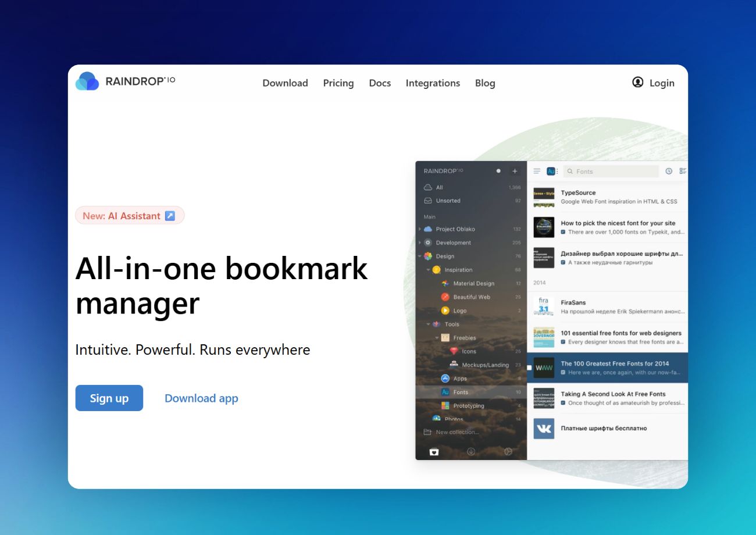Click the gear icon for Development collection
The image size is (756, 535).
click(x=428, y=242)
